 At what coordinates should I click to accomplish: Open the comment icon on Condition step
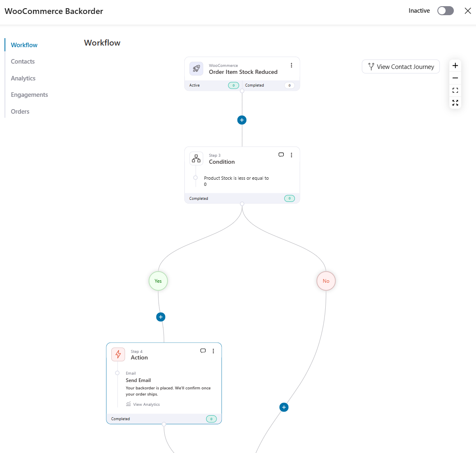point(281,155)
